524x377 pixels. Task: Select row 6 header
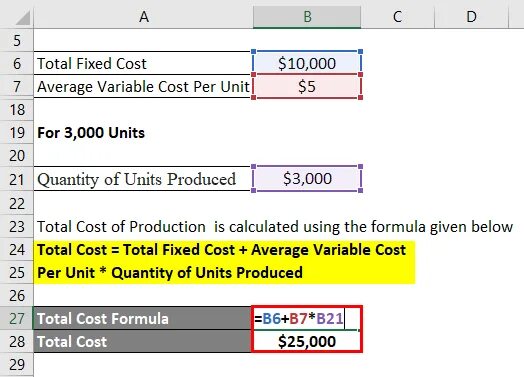click(x=17, y=64)
